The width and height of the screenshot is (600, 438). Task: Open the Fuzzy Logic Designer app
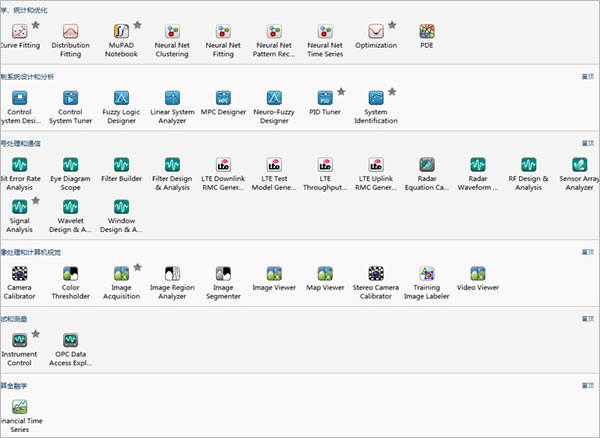click(122, 98)
